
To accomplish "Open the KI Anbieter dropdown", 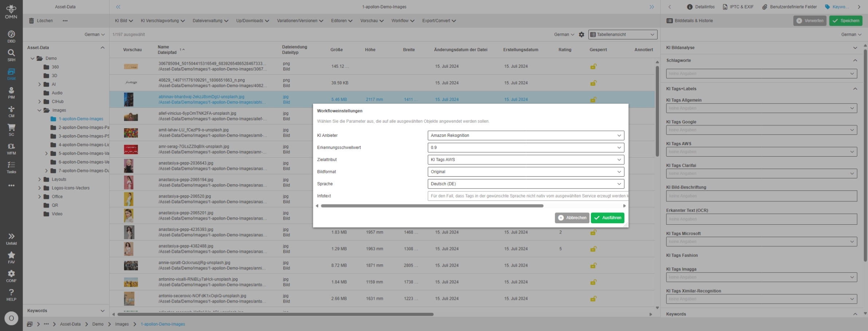I will (x=525, y=135).
